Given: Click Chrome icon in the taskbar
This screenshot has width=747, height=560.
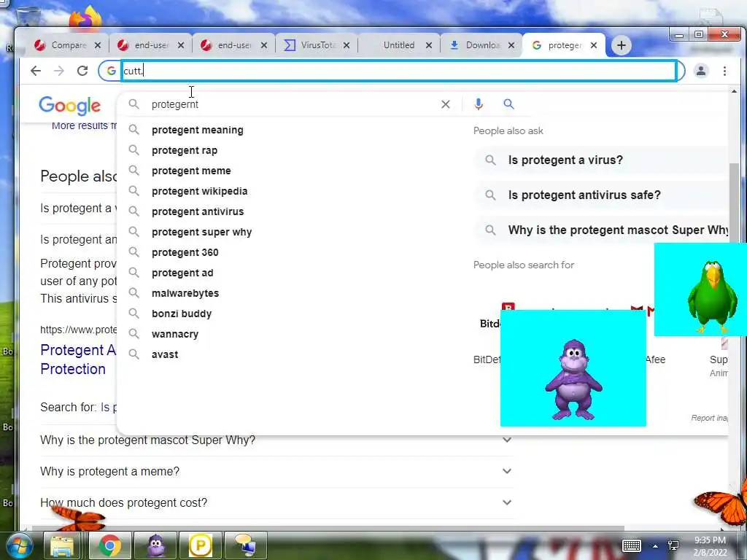Looking at the screenshot, I should 109,545.
